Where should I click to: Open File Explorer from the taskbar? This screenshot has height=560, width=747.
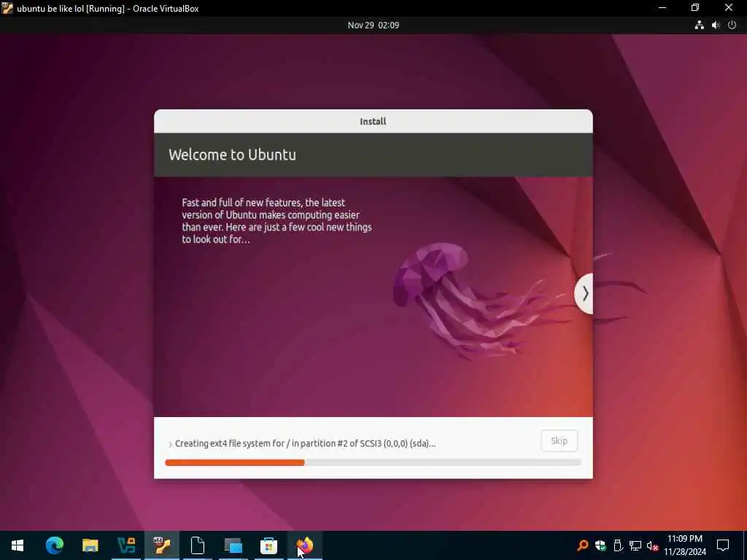point(90,545)
